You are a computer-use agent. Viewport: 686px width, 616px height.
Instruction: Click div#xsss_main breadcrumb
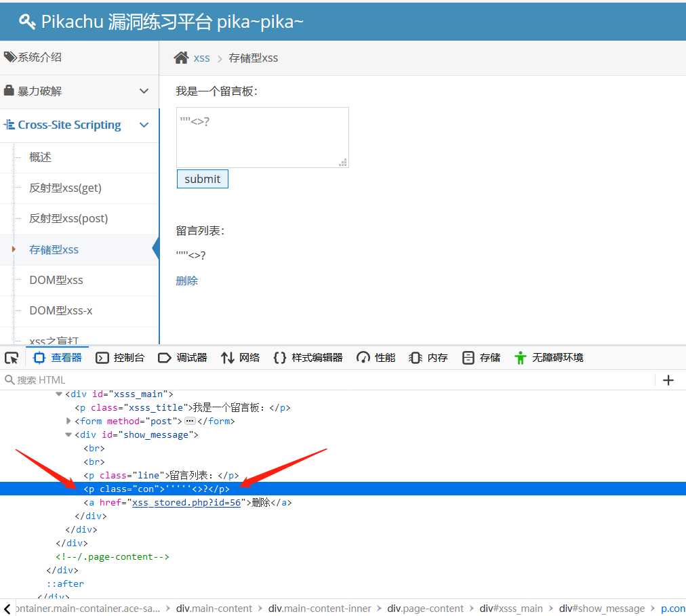pos(511,609)
